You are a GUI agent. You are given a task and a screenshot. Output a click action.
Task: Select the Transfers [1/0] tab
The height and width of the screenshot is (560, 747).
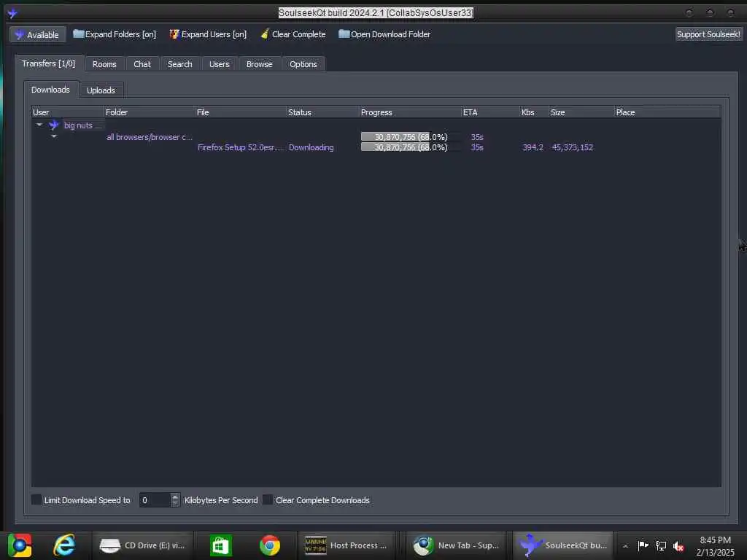(x=49, y=63)
